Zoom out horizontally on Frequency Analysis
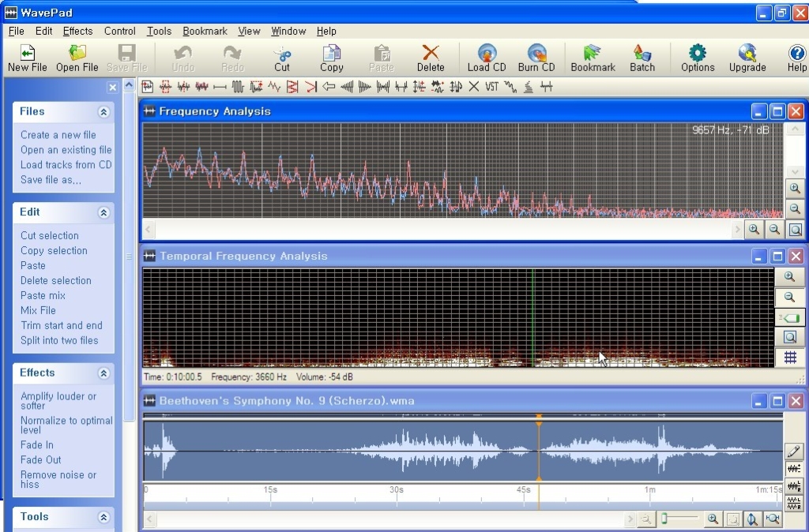Viewport: 809px width, 532px height. coord(774,230)
